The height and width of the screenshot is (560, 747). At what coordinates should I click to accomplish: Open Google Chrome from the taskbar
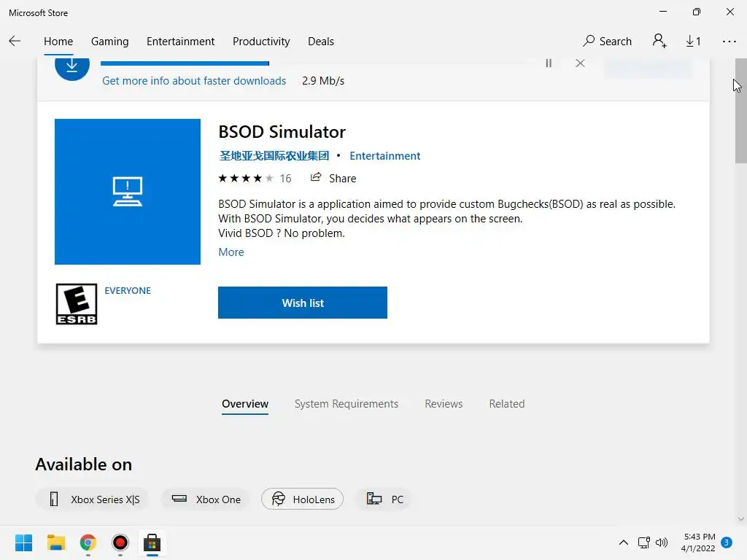[x=88, y=542]
